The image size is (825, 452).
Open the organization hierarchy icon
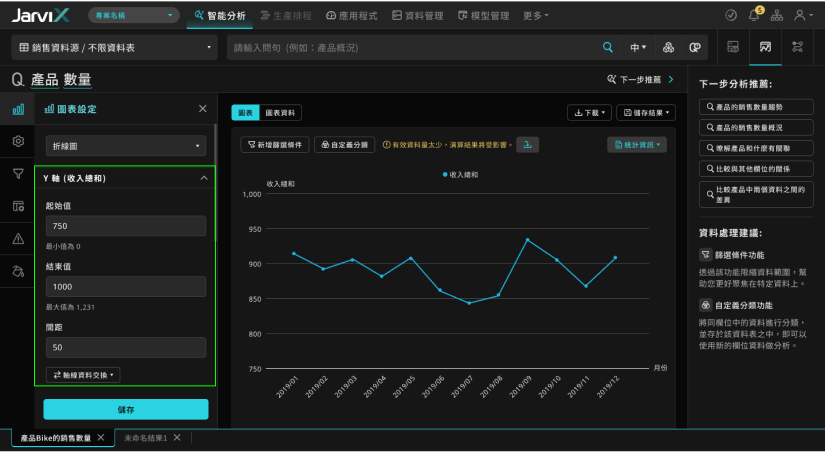coord(777,15)
